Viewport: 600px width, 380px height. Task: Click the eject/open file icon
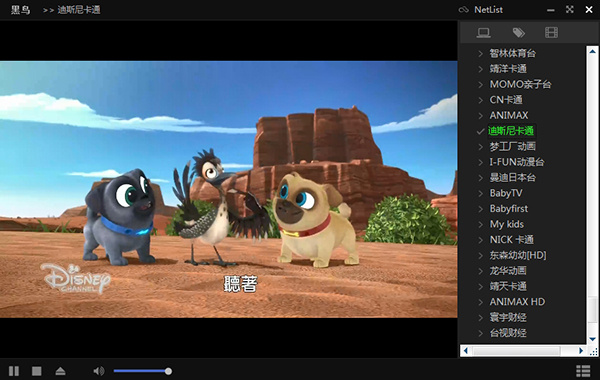coord(60,371)
